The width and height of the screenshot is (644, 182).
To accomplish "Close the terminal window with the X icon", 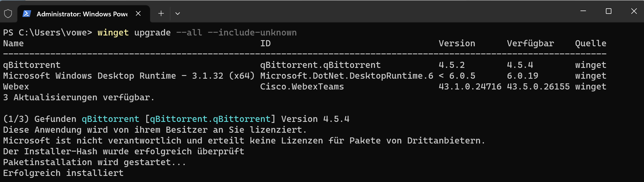I will [634, 11].
